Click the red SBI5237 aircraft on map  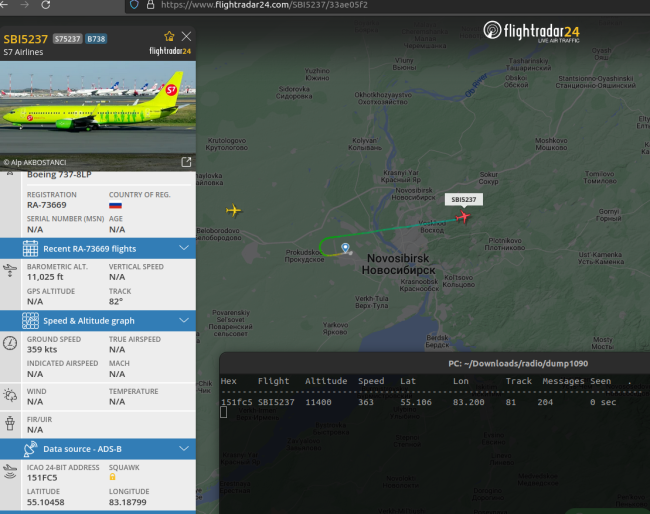click(463, 217)
